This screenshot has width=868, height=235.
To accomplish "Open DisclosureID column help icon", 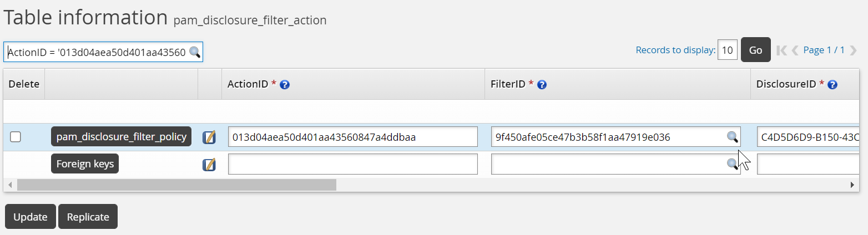I will tap(832, 85).
